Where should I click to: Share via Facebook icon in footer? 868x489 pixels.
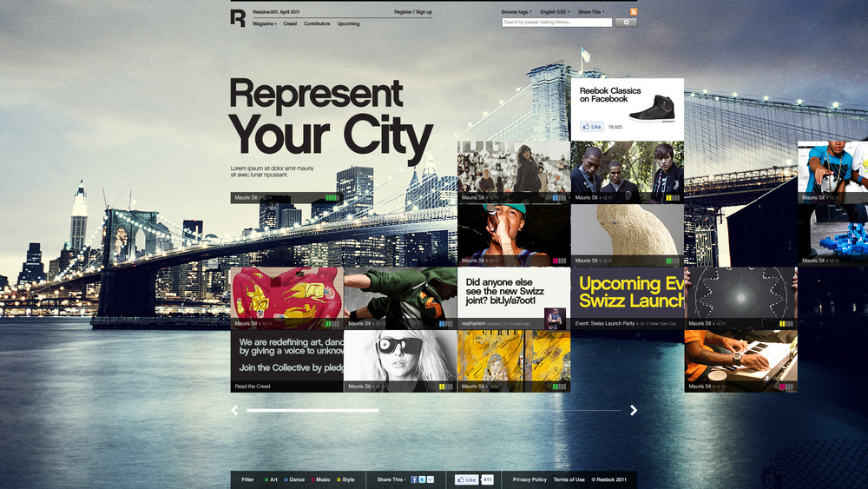413,479
